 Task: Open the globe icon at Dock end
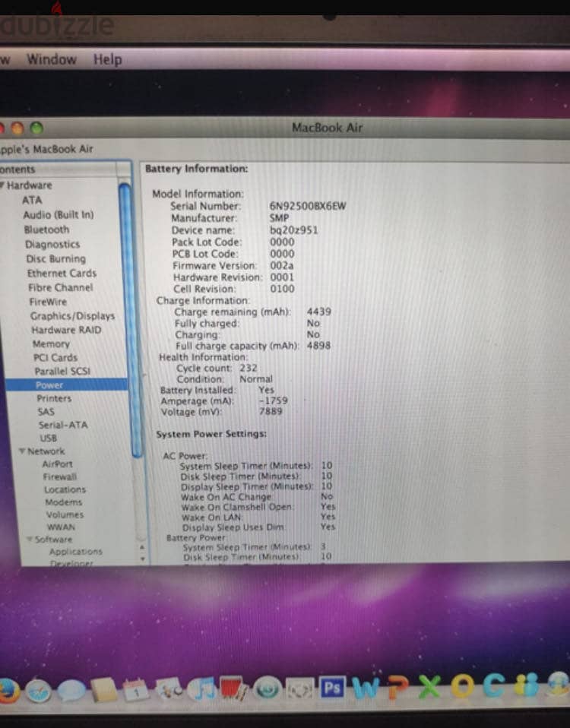[x=559, y=685]
